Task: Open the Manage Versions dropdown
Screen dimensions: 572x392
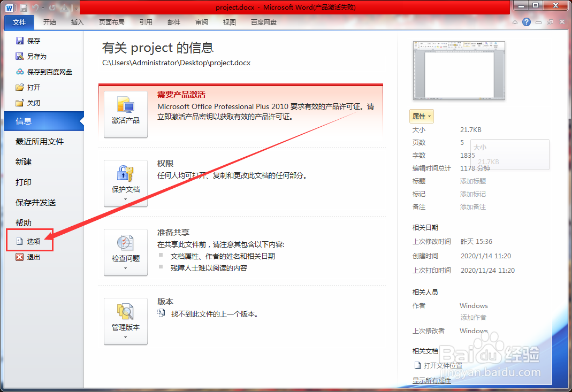Action: [x=126, y=321]
